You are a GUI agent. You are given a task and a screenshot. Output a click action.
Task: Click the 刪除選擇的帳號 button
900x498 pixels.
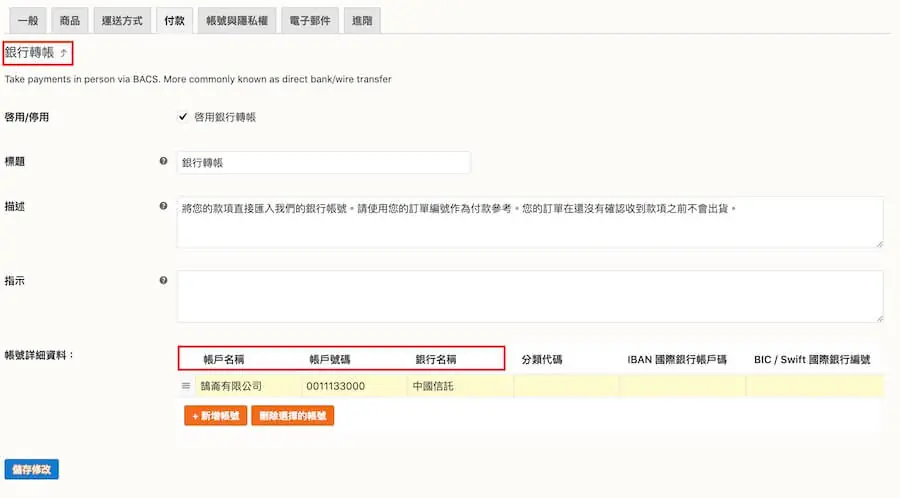[293, 416]
